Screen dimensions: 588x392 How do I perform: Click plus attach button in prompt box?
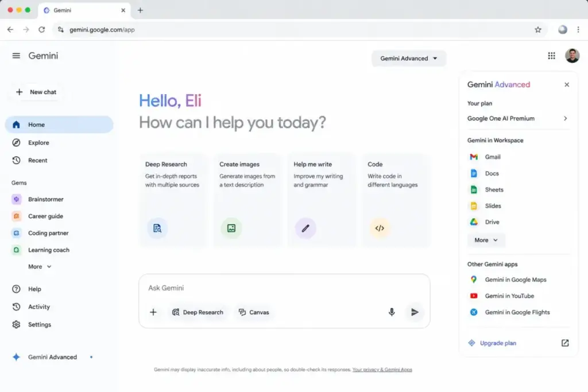tap(153, 312)
